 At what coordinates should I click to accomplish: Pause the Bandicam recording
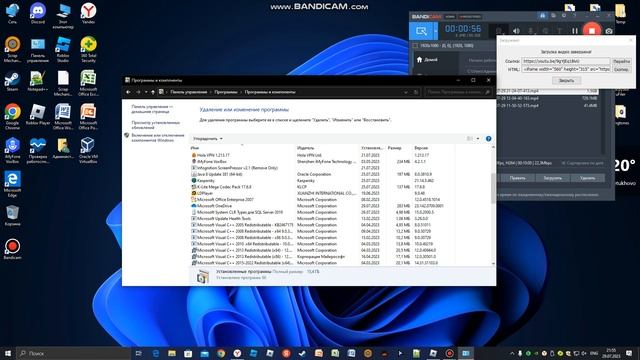pyautogui.click(x=575, y=31)
